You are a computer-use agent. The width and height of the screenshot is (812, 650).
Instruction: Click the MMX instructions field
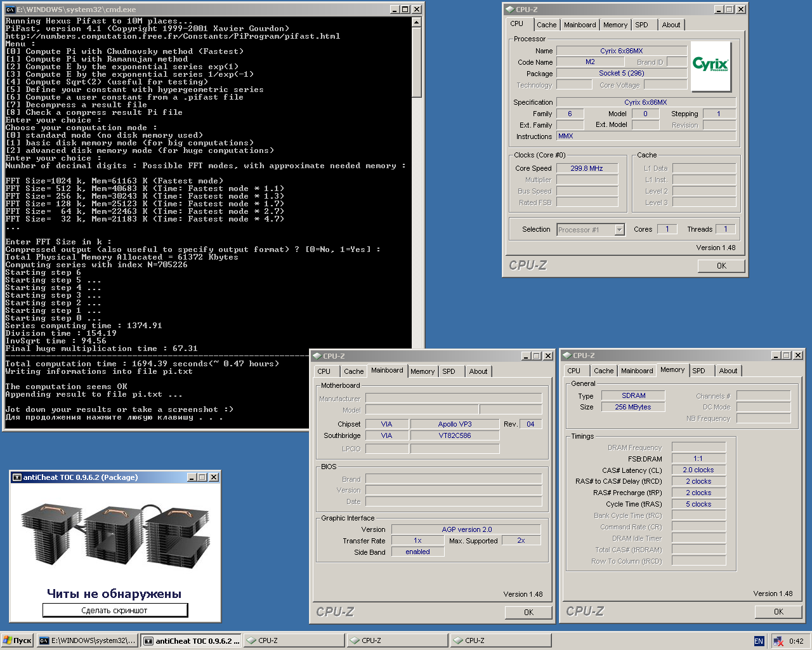click(x=646, y=136)
